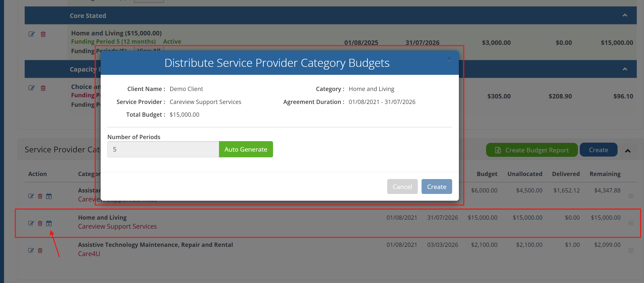
Task: Click edit icon in Home and Living provider row
Action: [31, 223]
